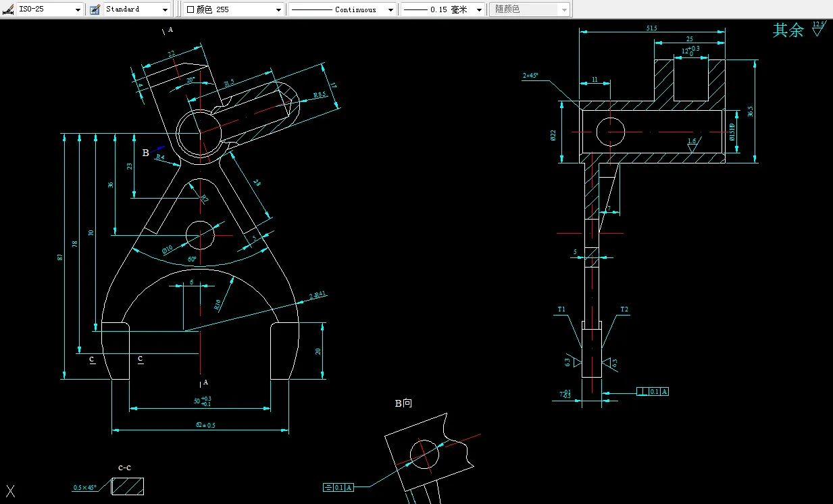Viewport: 833px width, 504px height.
Task: Select the c-c section label
Action: point(124,467)
